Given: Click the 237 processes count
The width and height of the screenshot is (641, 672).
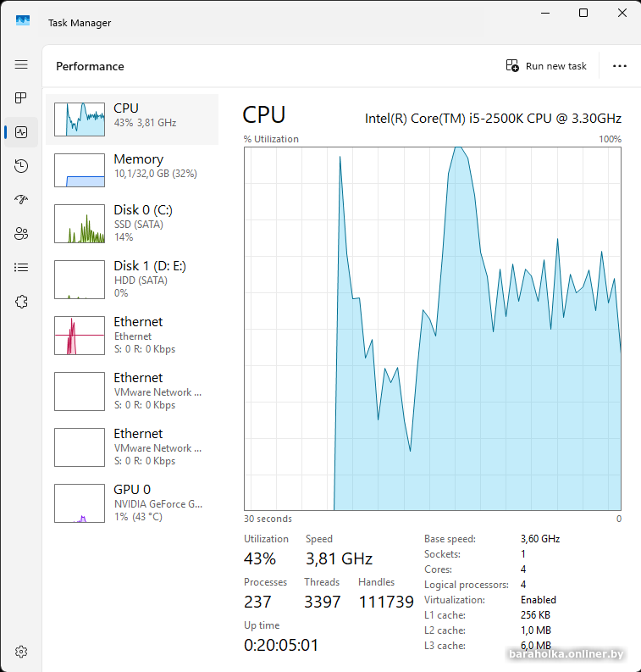Looking at the screenshot, I should (x=257, y=603).
